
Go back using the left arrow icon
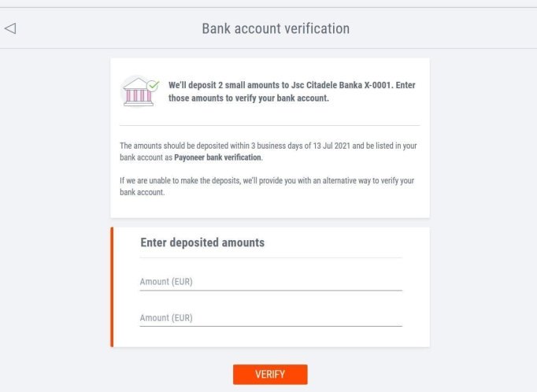(x=10, y=28)
